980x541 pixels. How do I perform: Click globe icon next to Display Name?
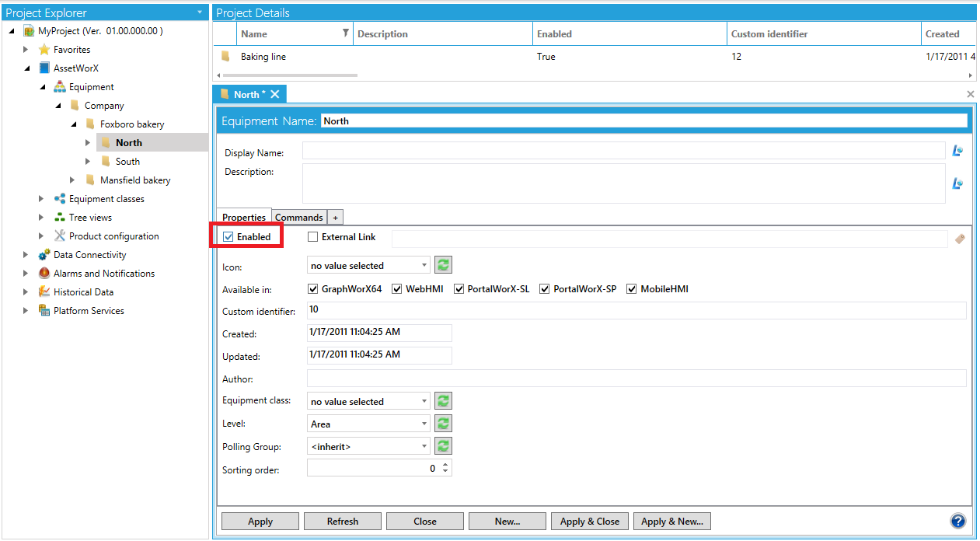[957, 151]
